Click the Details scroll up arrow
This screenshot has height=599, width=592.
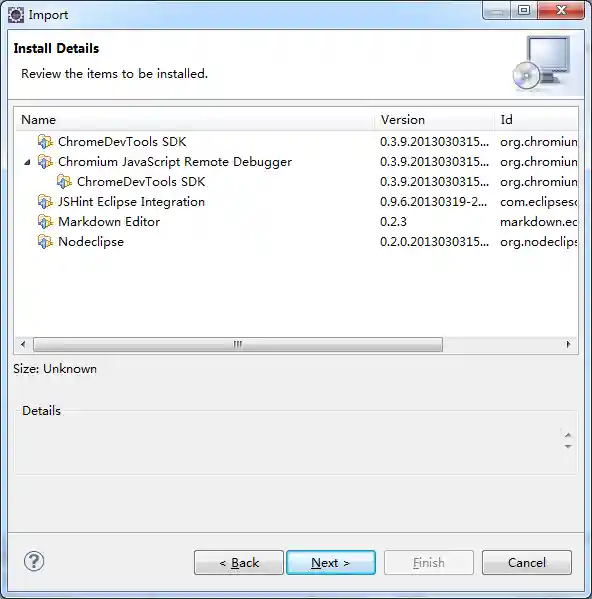click(568, 435)
